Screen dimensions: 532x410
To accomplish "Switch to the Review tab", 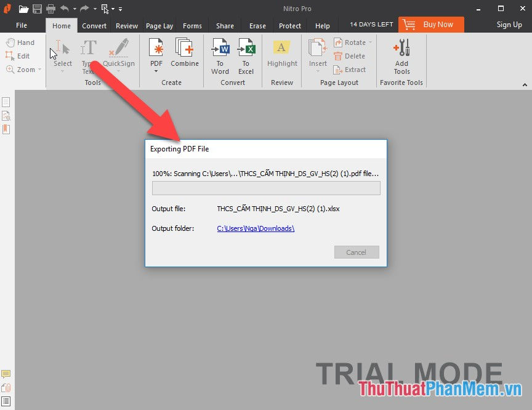I will tap(127, 26).
